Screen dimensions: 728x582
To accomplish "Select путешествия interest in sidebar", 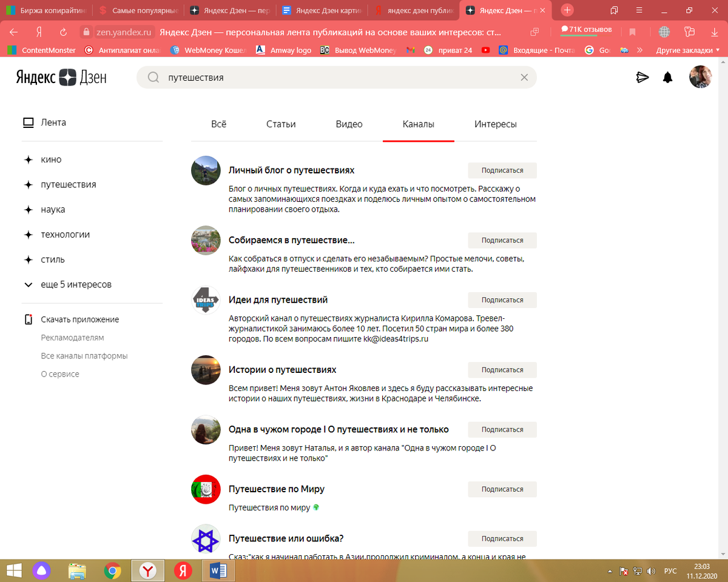I will tap(59, 184).
